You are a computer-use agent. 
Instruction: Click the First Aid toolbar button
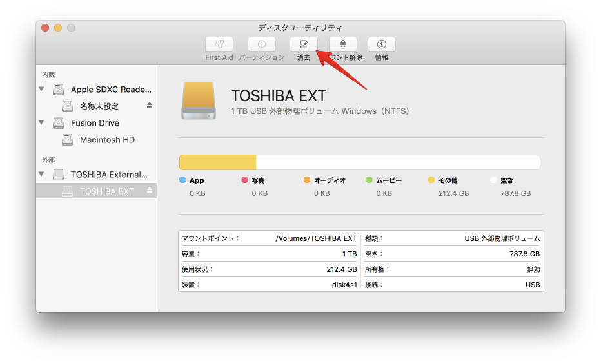pyautogui.click(x=219, y=44)
